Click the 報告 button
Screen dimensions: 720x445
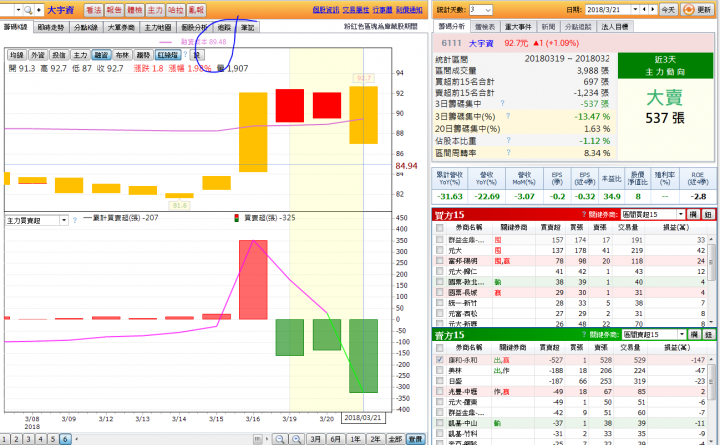tap(114, 10)
